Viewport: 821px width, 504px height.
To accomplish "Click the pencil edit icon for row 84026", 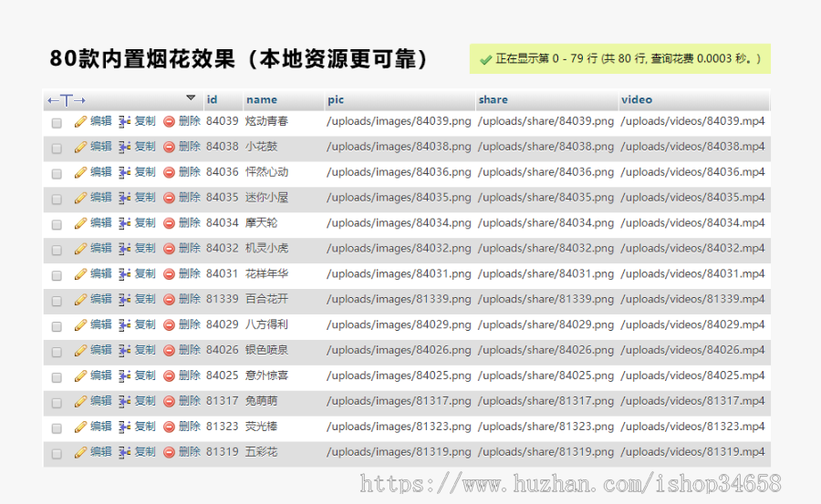I will (80, 351).
